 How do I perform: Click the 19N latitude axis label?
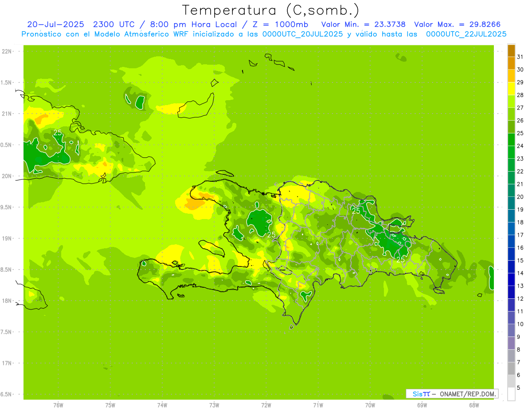tap(7, 239)
